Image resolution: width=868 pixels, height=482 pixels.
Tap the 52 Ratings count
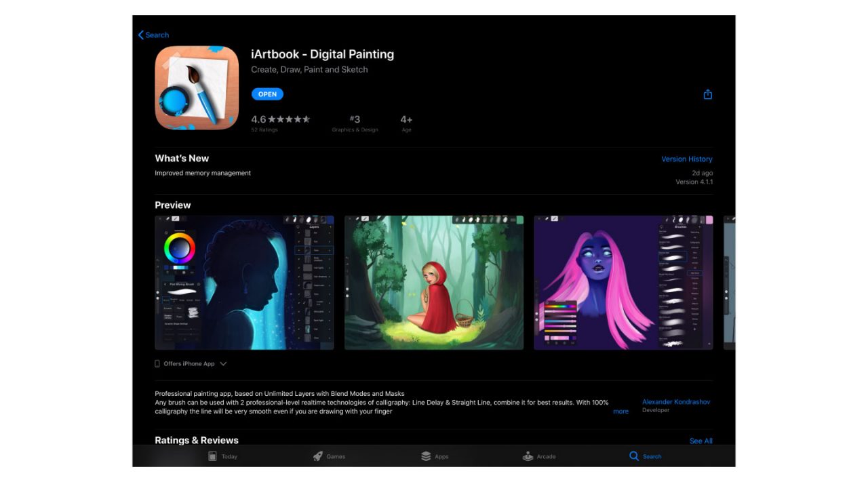[x=264, y=129]
